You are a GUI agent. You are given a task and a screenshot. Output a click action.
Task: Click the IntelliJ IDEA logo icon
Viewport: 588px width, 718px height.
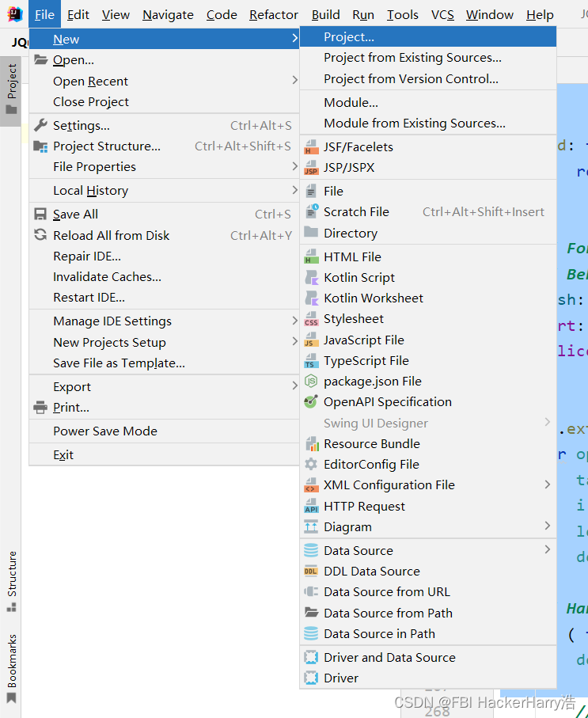[15, 14]
